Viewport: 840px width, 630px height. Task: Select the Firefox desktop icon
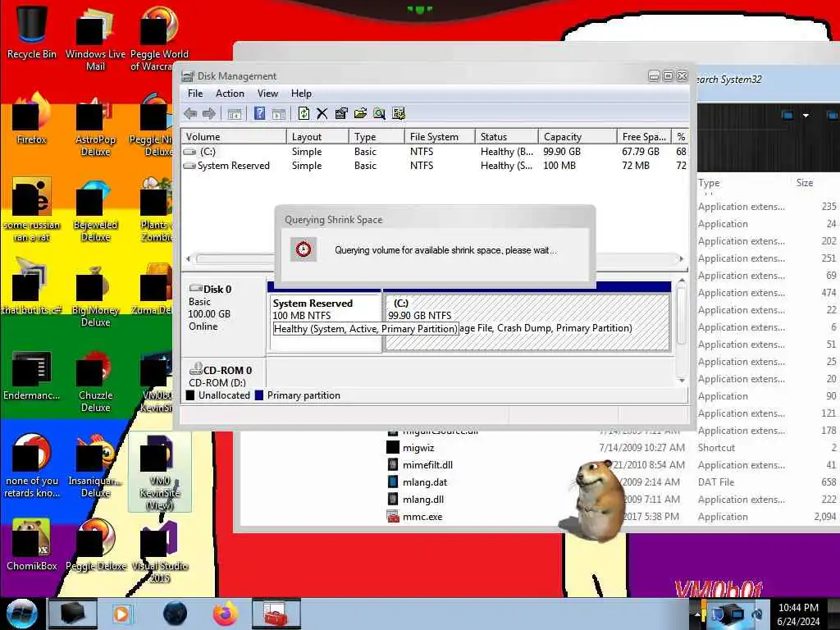[x=31, y=119]
